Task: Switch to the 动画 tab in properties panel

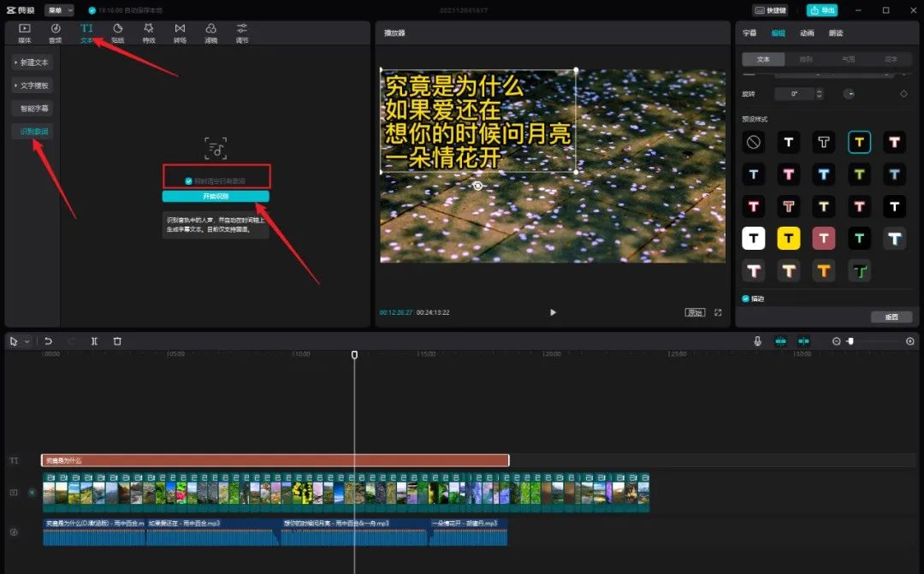Action: pos(807,33)
